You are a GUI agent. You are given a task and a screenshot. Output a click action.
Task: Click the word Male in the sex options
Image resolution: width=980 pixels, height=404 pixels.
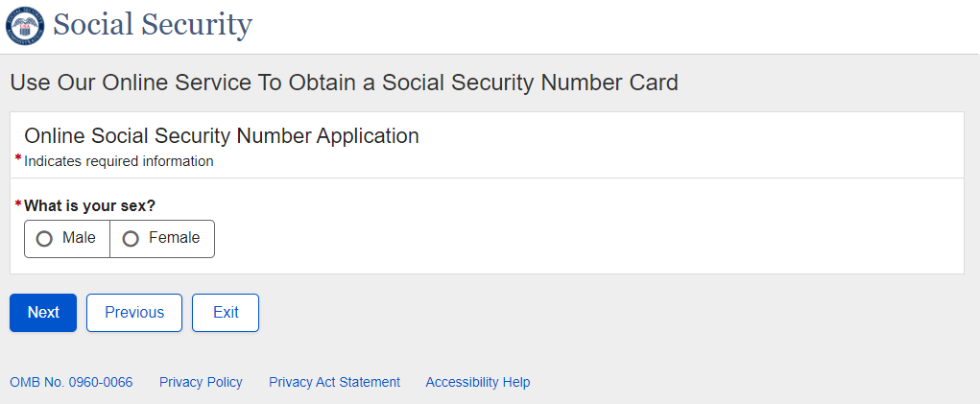tap(79, 238)
